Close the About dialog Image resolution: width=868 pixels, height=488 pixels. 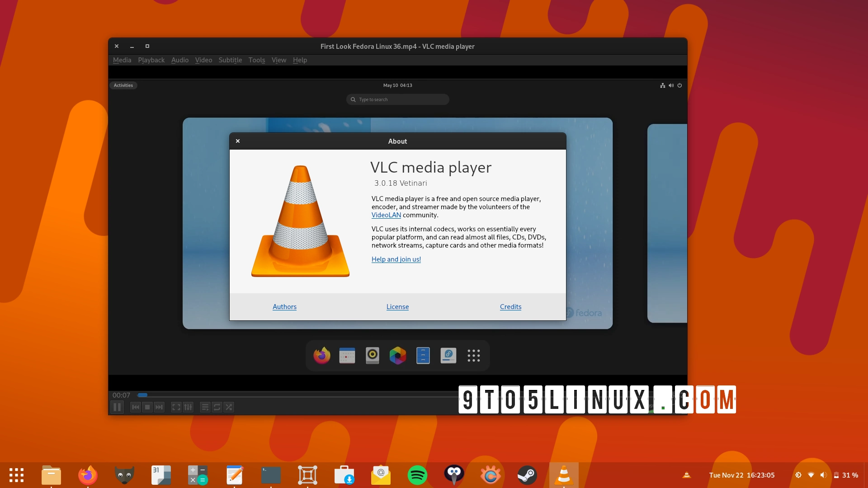click(238, 141)
